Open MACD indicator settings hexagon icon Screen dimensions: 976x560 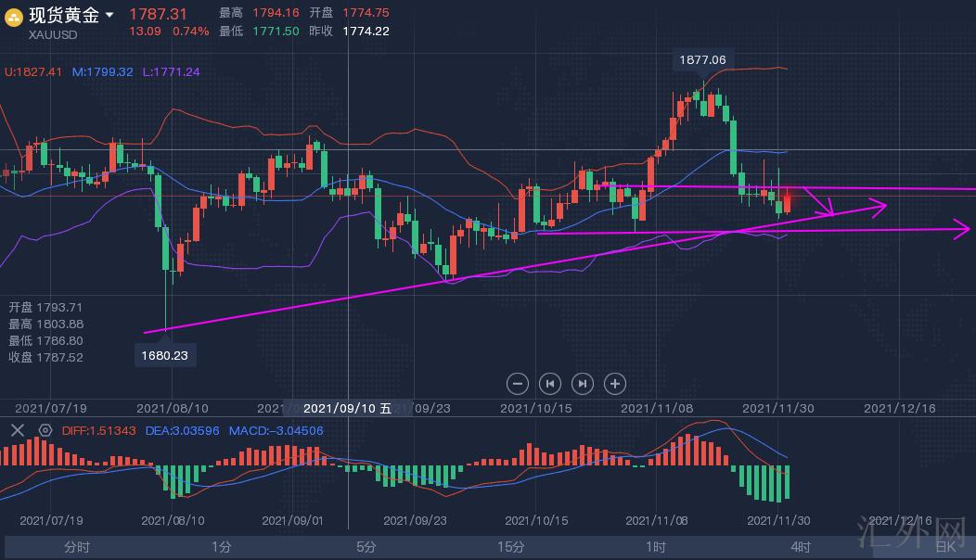(x=45, y=430)
